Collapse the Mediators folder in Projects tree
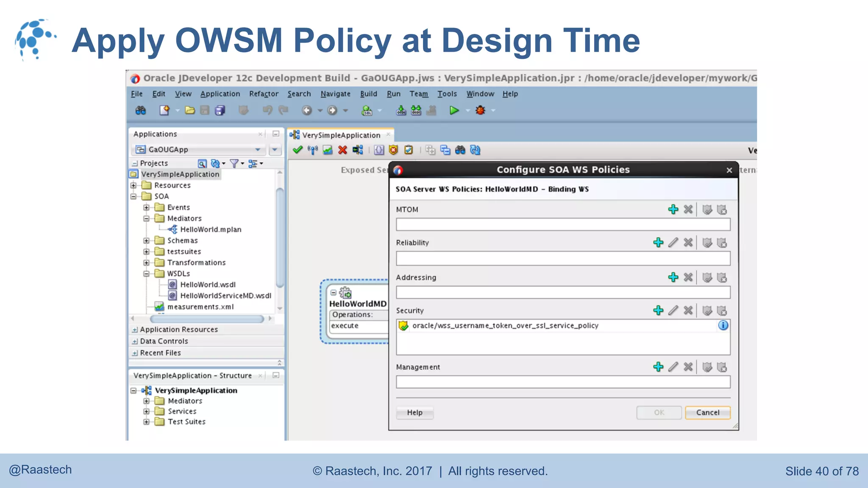The height and width of the screenshot is (488, 868). [x=146, y=218]
